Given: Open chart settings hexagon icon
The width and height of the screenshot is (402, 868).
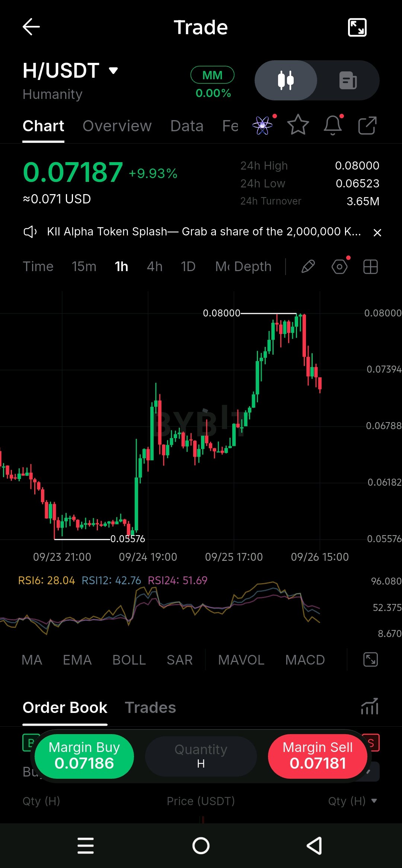Looking at the screenshot, I should pyautogui.click(x=339, y=267).
